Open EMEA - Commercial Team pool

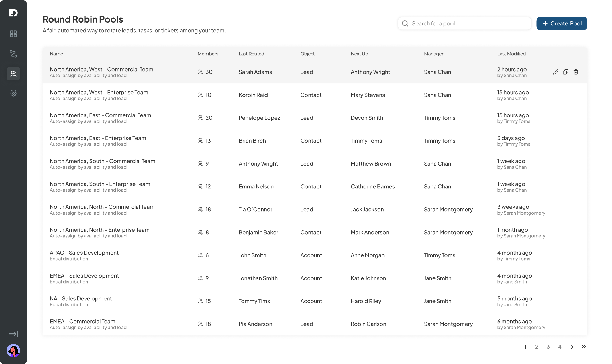(x=83, y=321)
